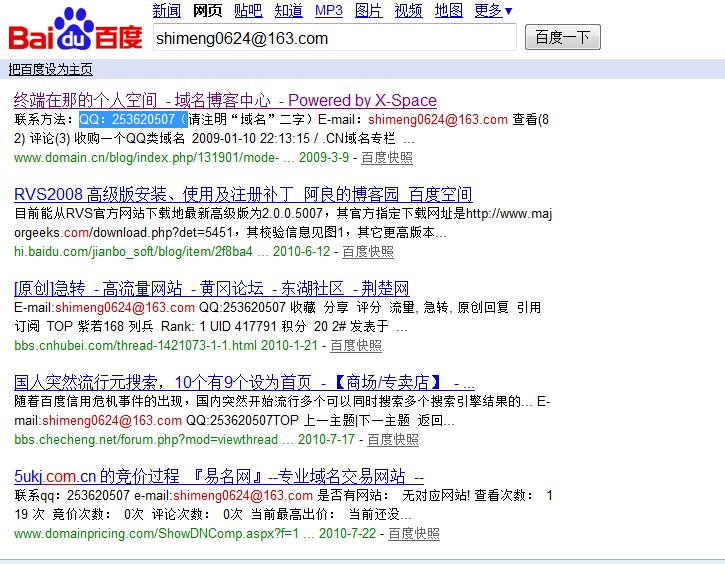Viewport: 725px width, 564px height.
Task: Click URL www.domain.cn/blog/index.php/131901/mode-
Action: click(x=147, y=158)
